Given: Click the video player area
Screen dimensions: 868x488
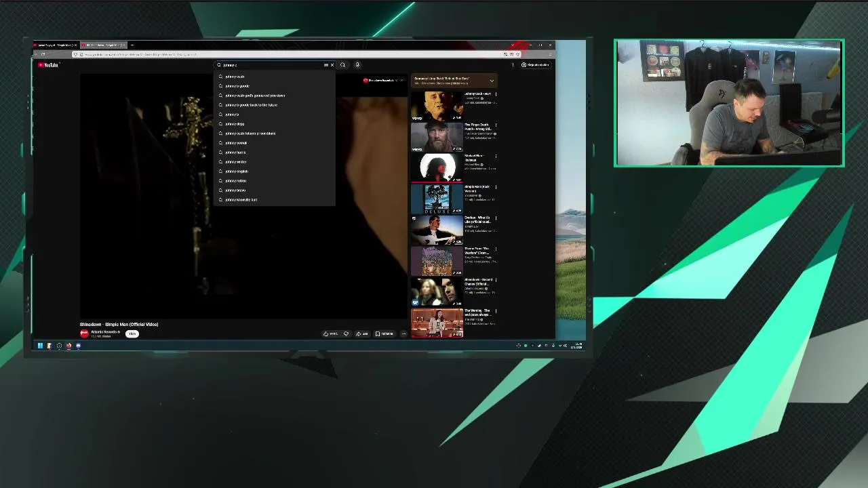Looking at the screenshot, I should (x=243, y=195).
